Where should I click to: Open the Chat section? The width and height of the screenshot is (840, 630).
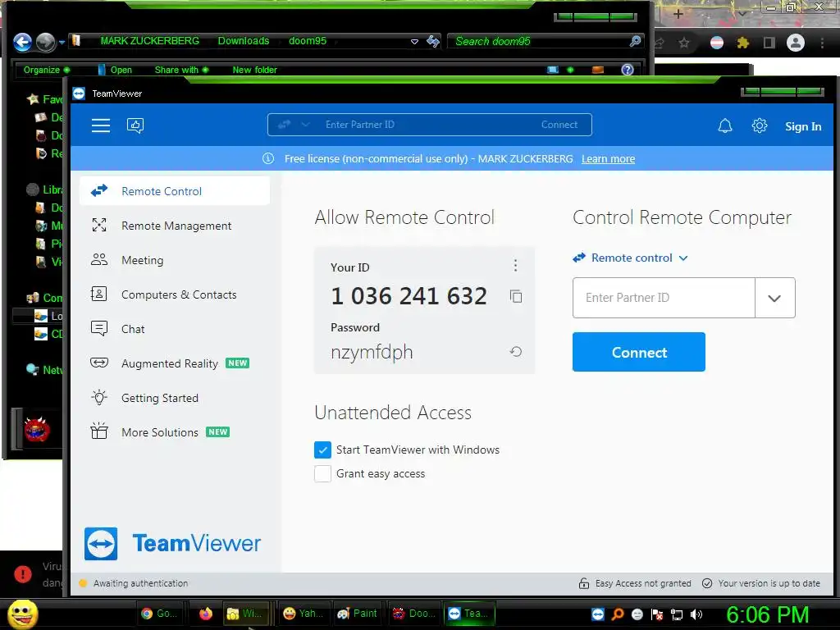click(175, 329)
